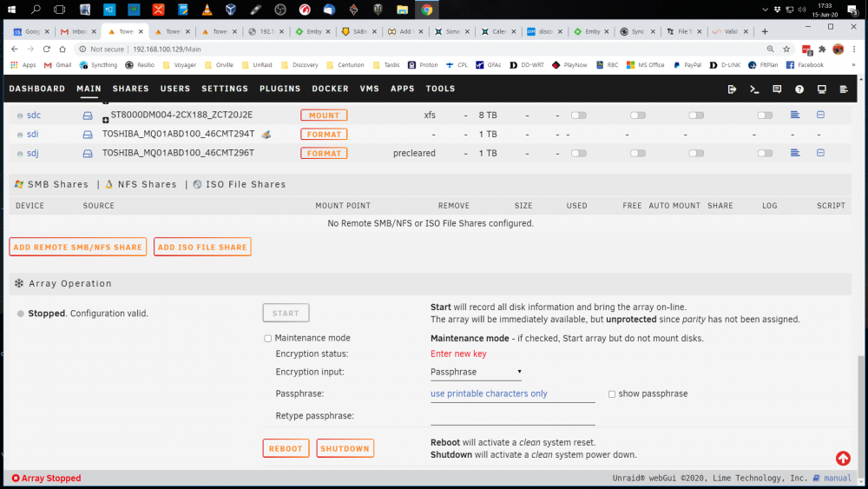The width and height of the screenshot is (868, 489).
Task: Check the show passphrase checkbox
Action: 612,394
